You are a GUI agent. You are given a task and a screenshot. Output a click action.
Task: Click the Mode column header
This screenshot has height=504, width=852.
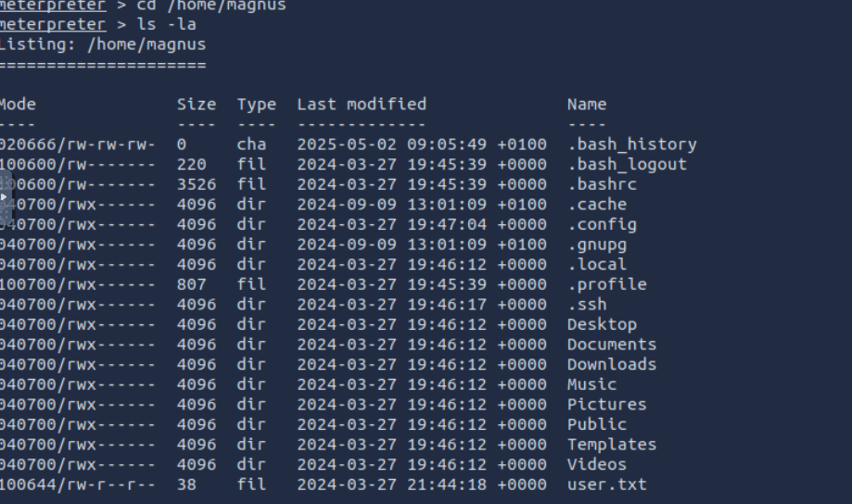coord(18,104)
